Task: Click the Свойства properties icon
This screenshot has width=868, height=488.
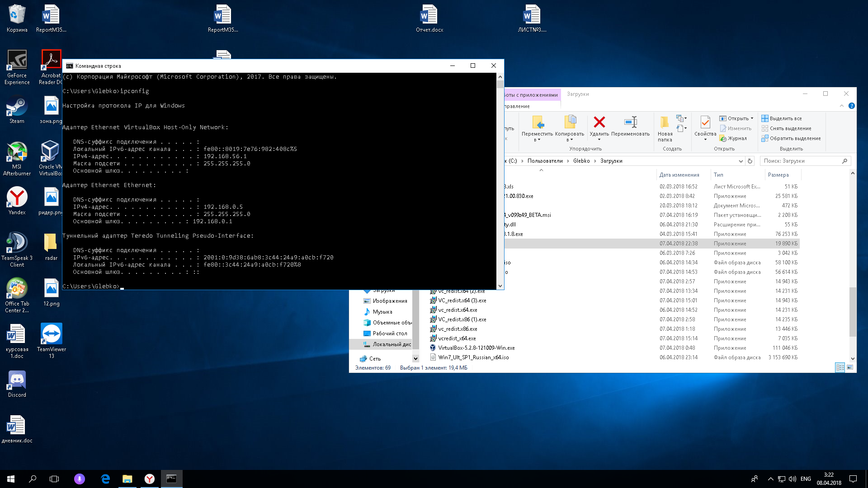Action: tap(705, 122)
